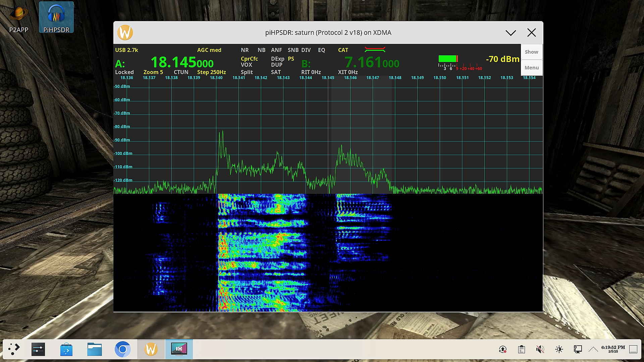
Task: Click the 18.150 frequency scale marker
Action: (x=440, y=78)
